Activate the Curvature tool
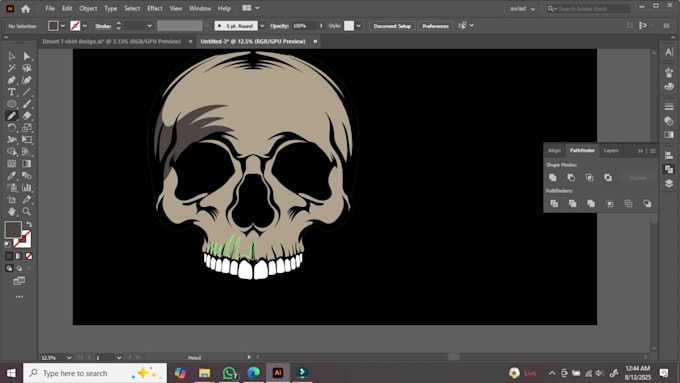The height and width of the screenshot is (383, 680). click(27, 80)
